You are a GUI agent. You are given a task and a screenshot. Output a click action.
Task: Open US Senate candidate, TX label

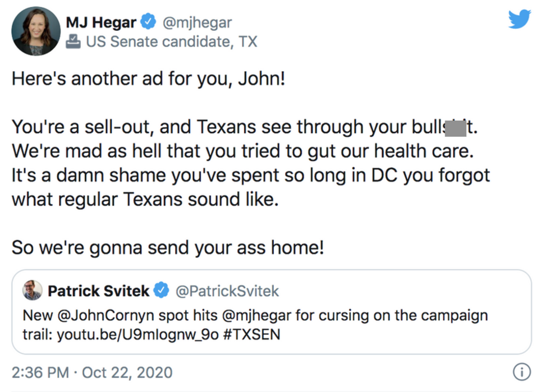(x=171, y=41)
